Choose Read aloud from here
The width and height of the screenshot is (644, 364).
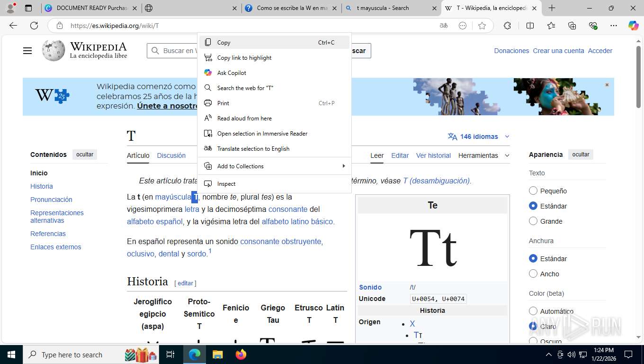coord(274,118)
